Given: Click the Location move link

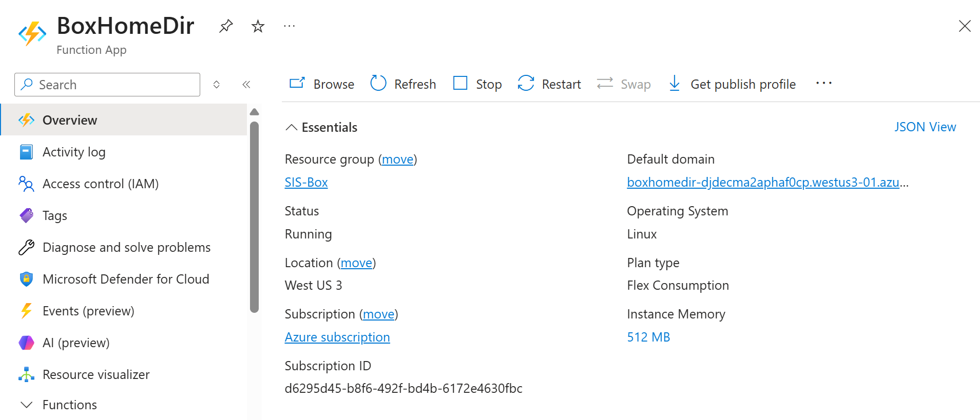Looking at the screenshot, I should (356, 263).
